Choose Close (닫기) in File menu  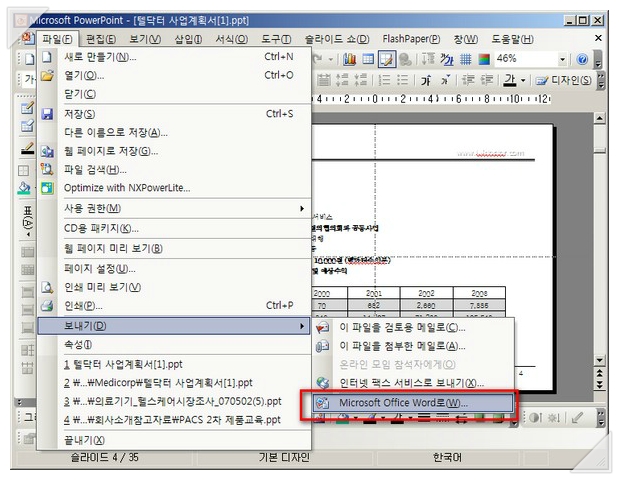point(174,94)
